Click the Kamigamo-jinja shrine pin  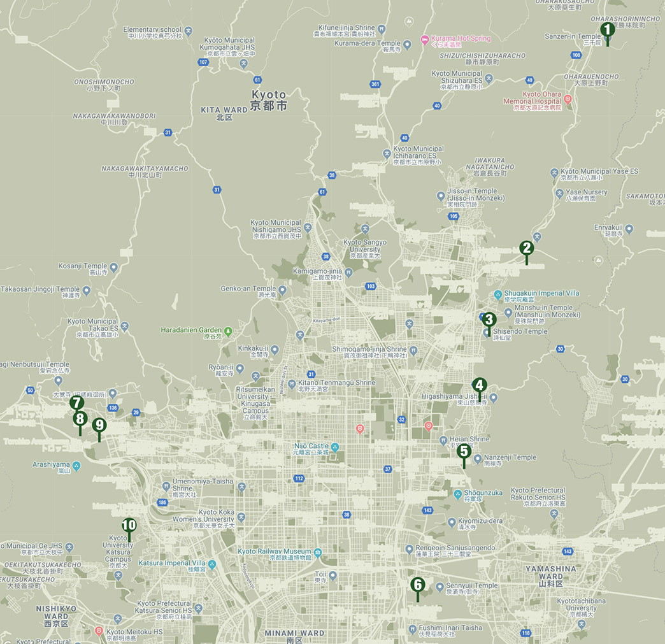coord(348,273)
